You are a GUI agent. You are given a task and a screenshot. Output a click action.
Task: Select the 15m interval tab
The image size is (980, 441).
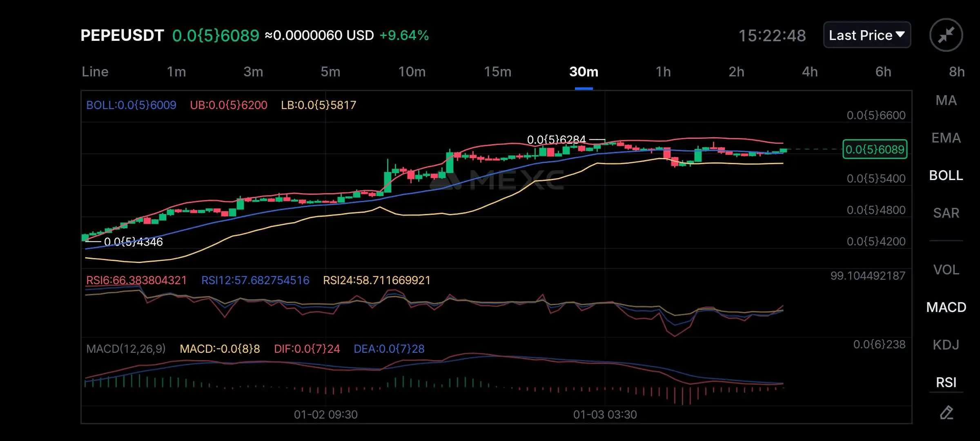click(497, 72)
